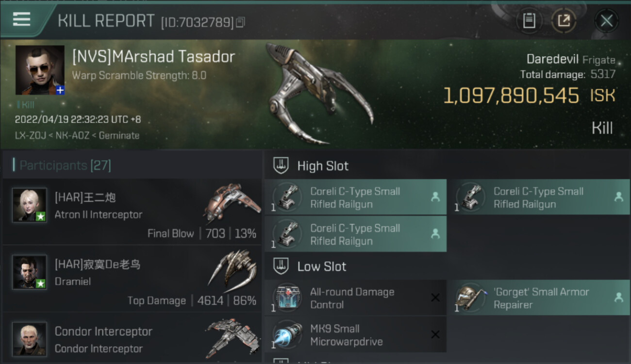Select the MK9 Small Microwarpdrive module
This screenshot has width=631, height=364.
pos(355,334)
